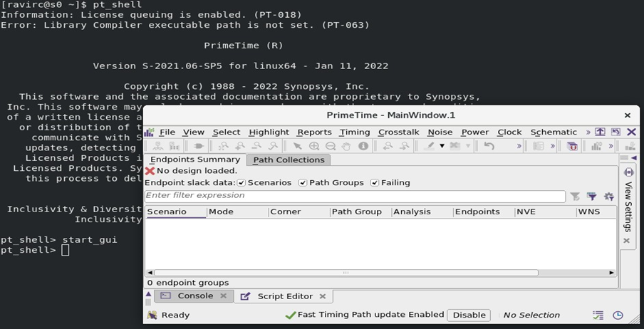Click the pt_shell prompt in terminal

click(28, 250)
